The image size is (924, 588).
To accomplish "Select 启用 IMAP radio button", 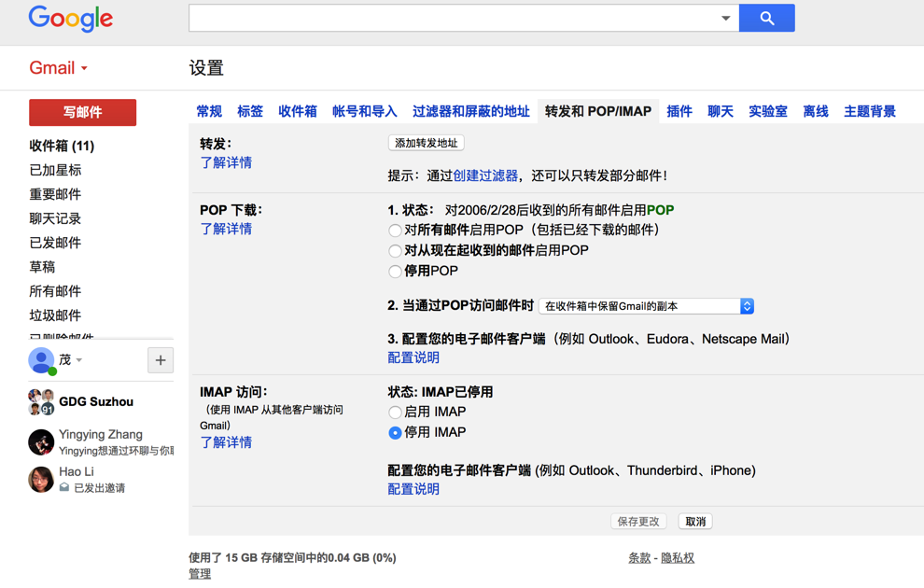I will (395, 413).
